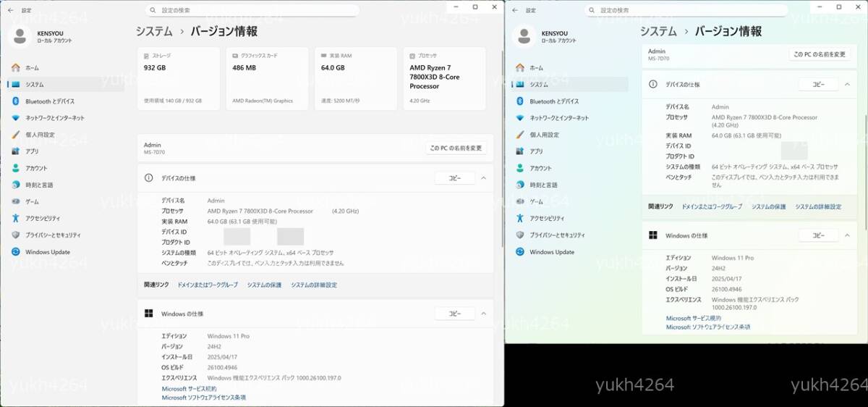Copy device specs in right window
This screenshot has width=868, height=407.
tap(818, 84)
